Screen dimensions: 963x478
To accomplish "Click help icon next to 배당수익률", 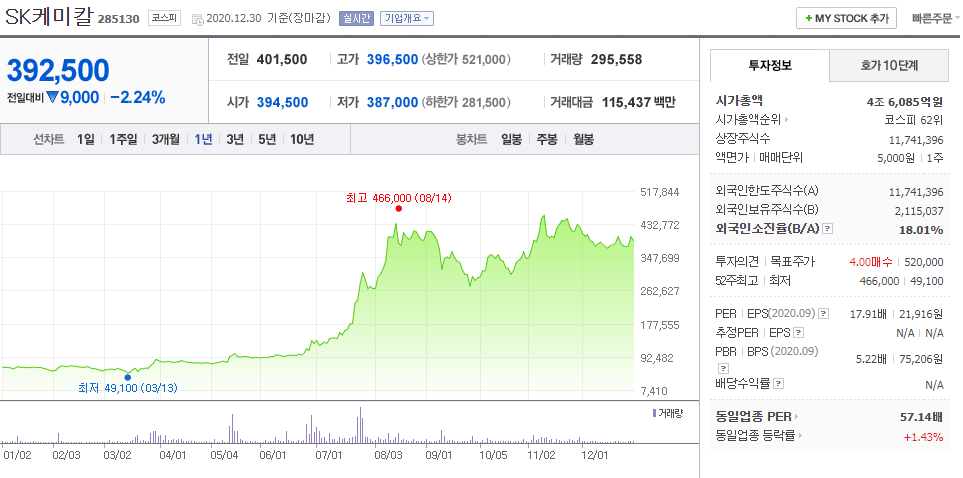I will [x=779, y=385].
